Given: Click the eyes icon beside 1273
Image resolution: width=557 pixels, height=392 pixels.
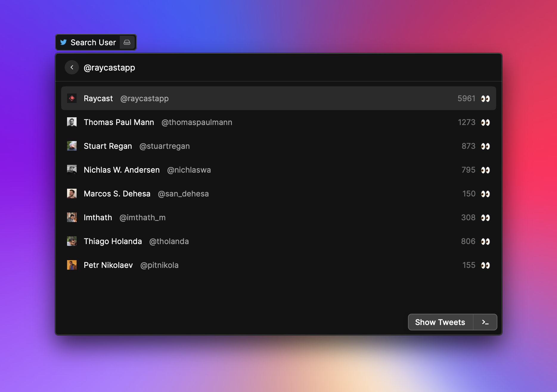Looking at the screenshot, I should coord(485,122).
